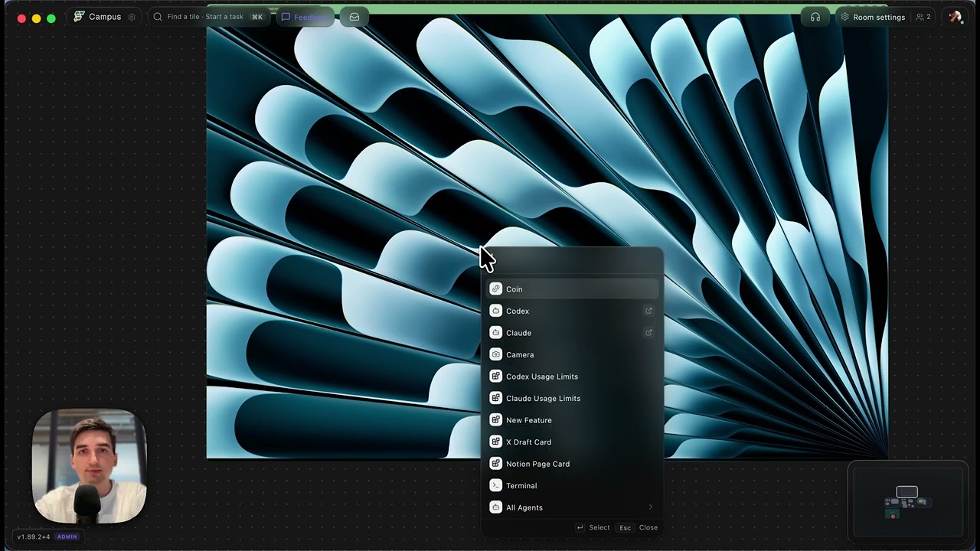Select Claude Usage Limits widget
This screenshot has width=980, height=551.
573,398
